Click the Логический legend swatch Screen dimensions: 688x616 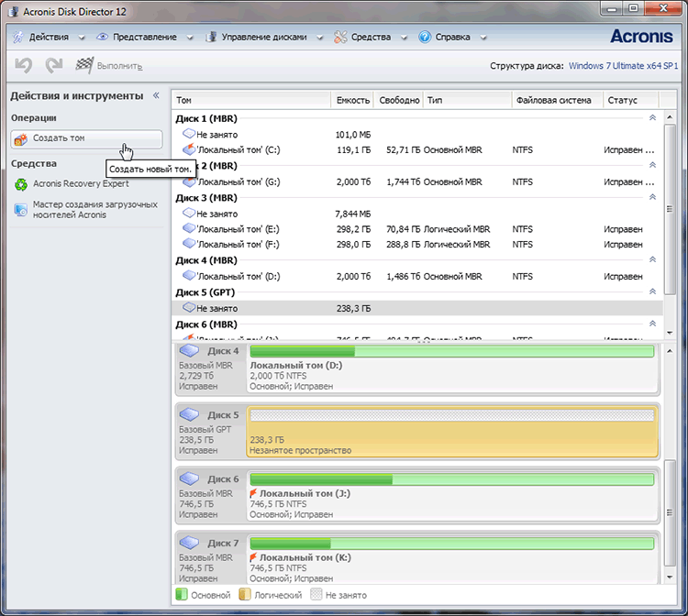244,594
